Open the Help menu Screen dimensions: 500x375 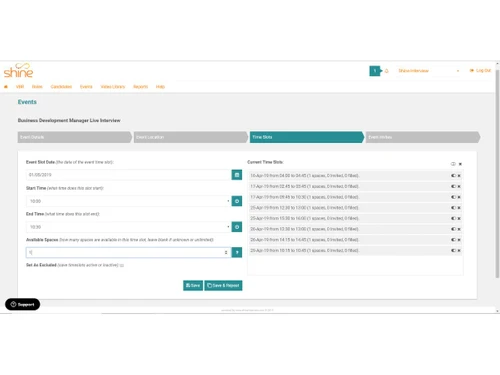[160, 87]
